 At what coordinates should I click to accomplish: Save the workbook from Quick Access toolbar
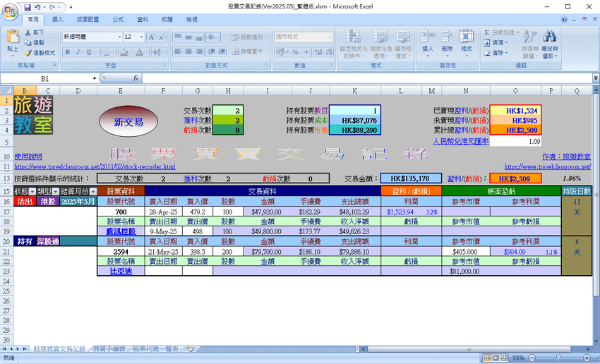[x=28, y=7]
